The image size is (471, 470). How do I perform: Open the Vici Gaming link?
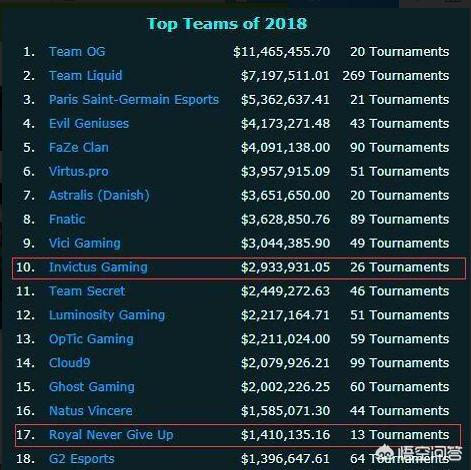[85, 244]
